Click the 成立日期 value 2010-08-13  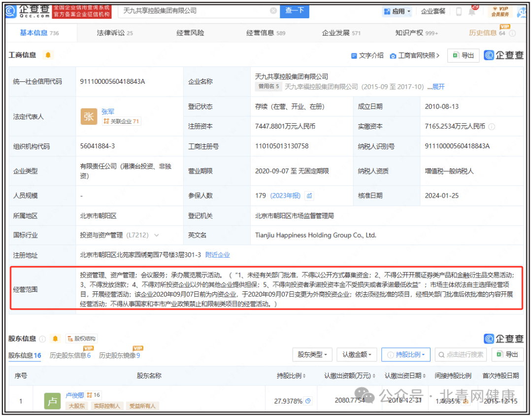441,106
